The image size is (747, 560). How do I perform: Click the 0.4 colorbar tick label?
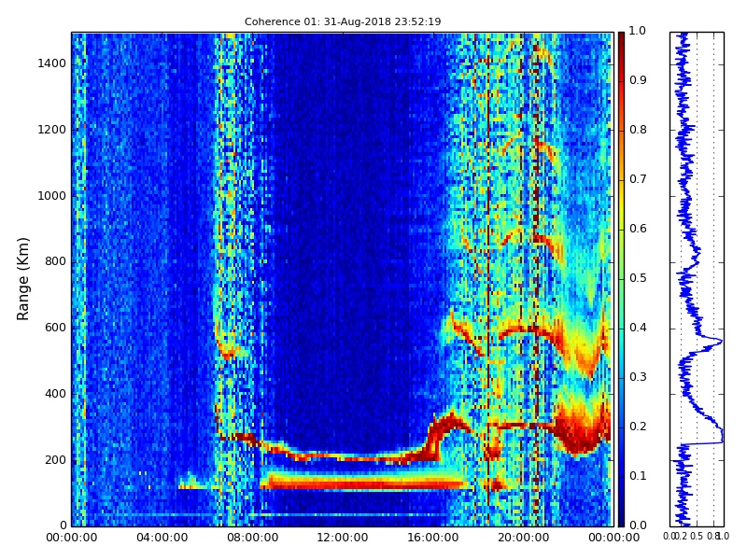pyautogui.click(x=638, y=328)
